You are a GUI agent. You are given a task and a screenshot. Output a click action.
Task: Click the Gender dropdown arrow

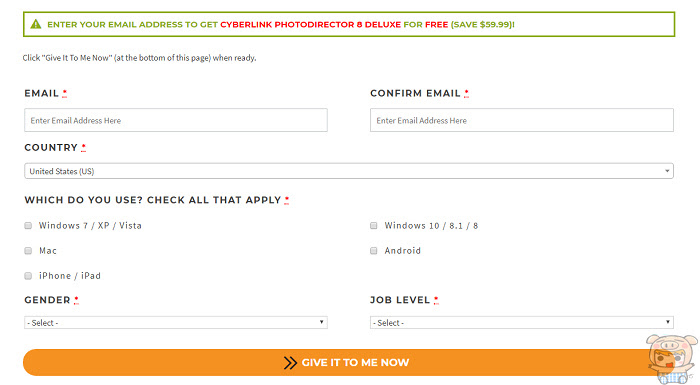click(x=321, y=322)
